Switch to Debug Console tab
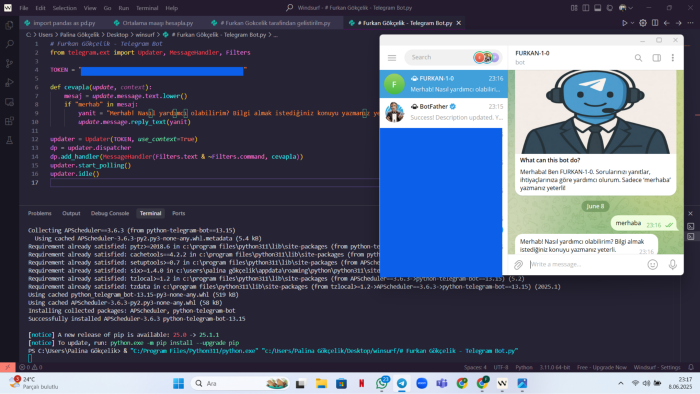 pyautogui.click(x=110, y=213)
